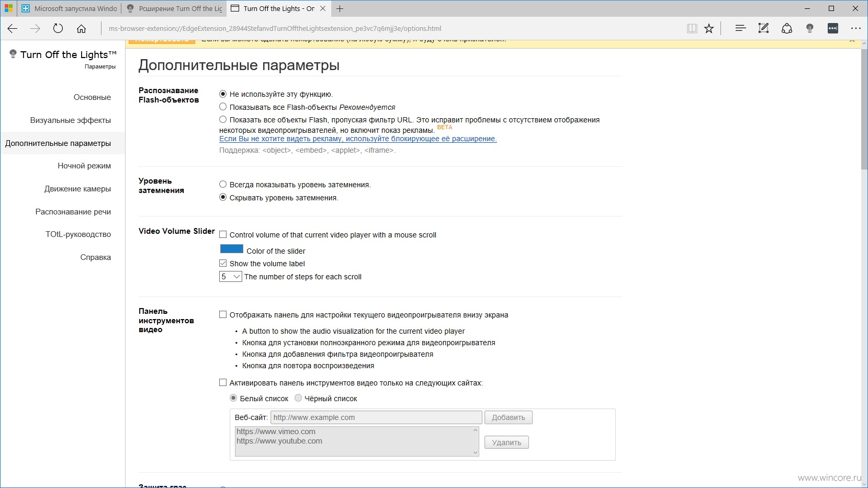Open reading view book icon
868x488 pixels.
(692, 29)
